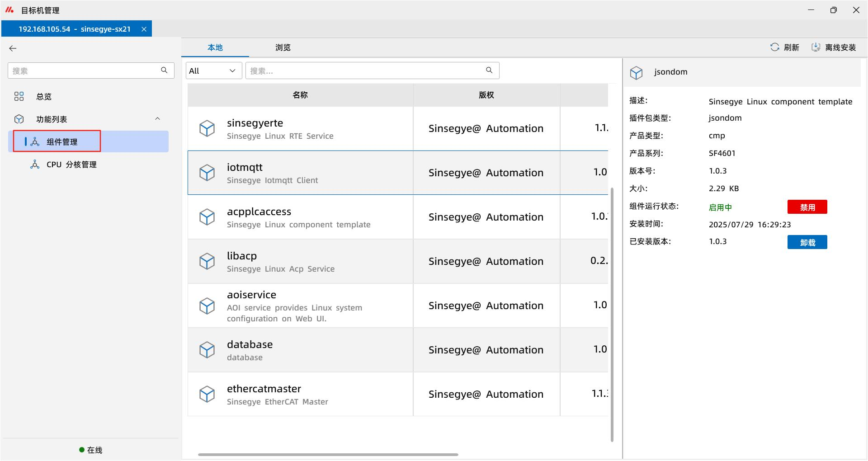Click the horizontal scrollbar below the table
The width and height of the screenshot is (868, 461).
pos(328,454)
